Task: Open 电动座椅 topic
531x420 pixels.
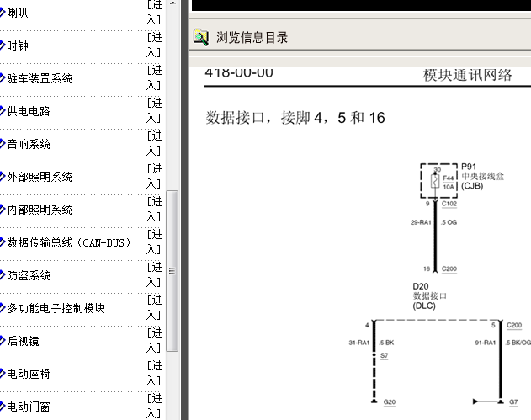Action: pos(29,375)
